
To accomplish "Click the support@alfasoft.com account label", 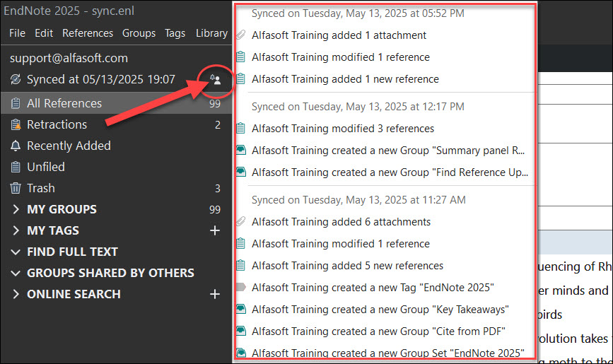I will coord(69,58).
